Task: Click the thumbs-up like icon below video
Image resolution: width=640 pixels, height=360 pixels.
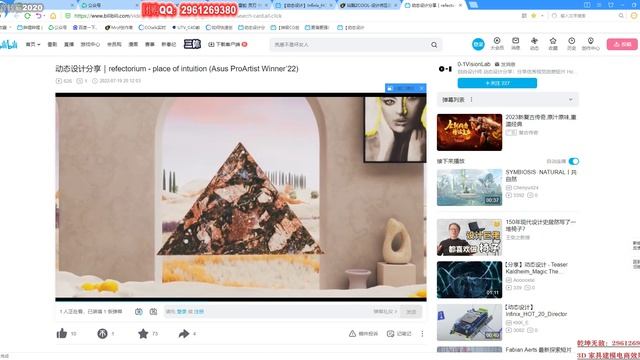Action: pos(62,333)
